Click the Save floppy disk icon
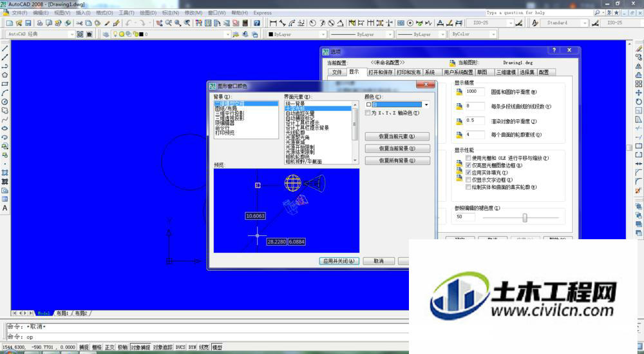 [x=28, y=23]
